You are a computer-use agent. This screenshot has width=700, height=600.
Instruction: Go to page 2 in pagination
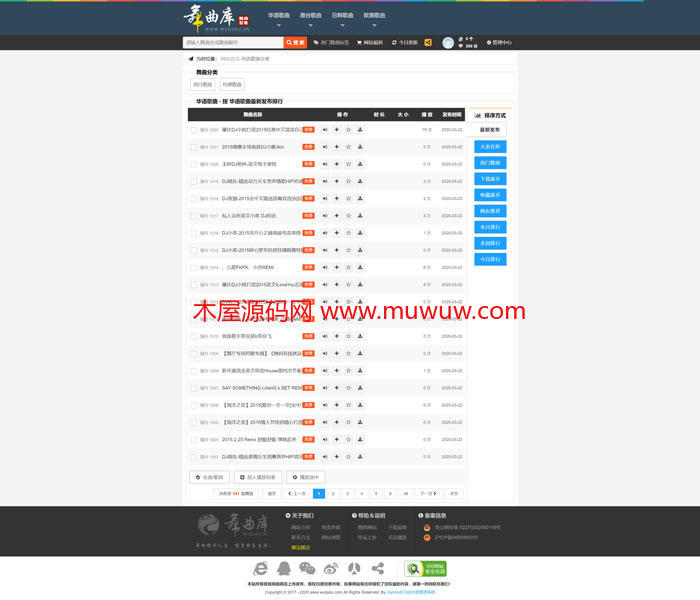coord(333,493)
